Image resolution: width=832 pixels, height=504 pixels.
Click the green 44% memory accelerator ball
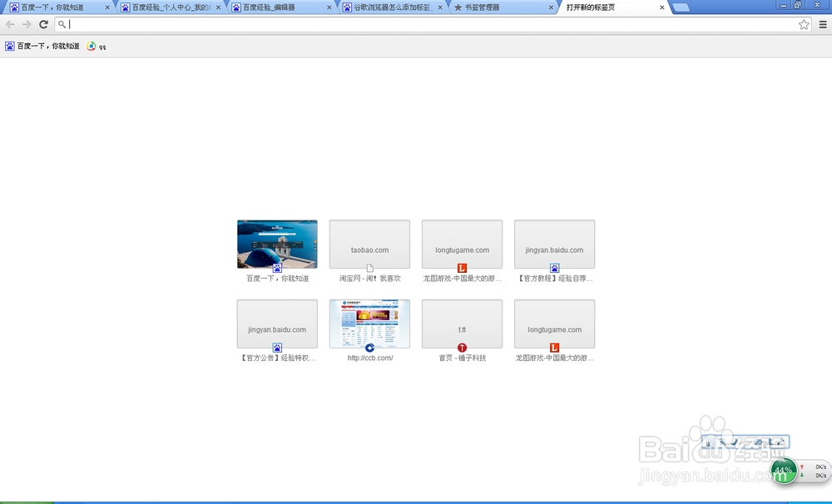click(784, 470)
